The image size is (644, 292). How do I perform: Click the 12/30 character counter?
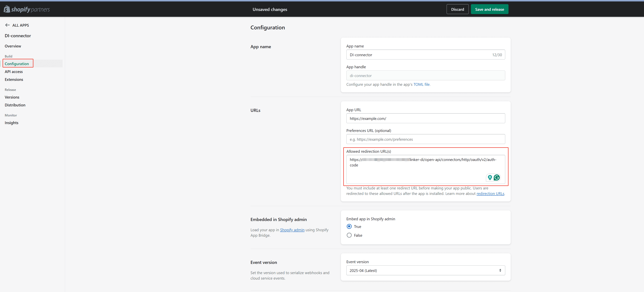click(497, 55)
